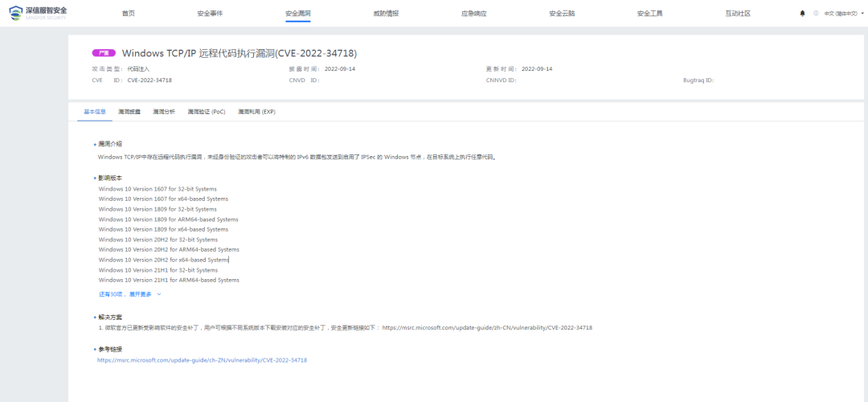Open the 应急响应 navigation item
868x402 pixels.
474,14
